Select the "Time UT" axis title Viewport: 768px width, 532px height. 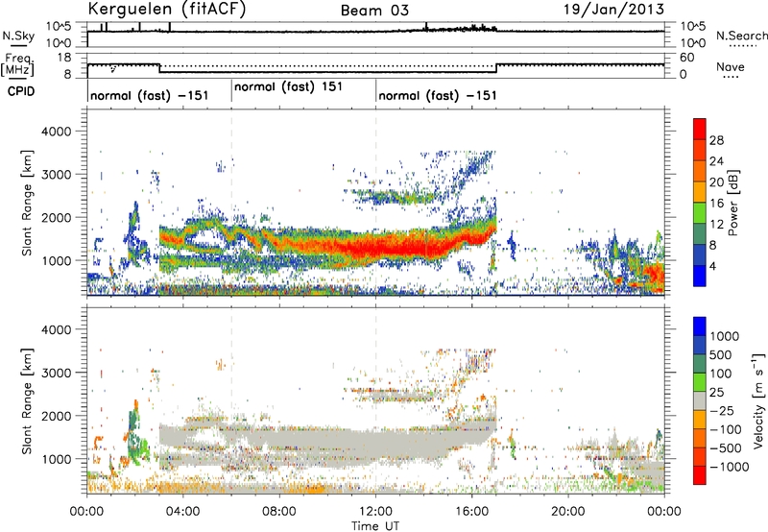[375, 525]
